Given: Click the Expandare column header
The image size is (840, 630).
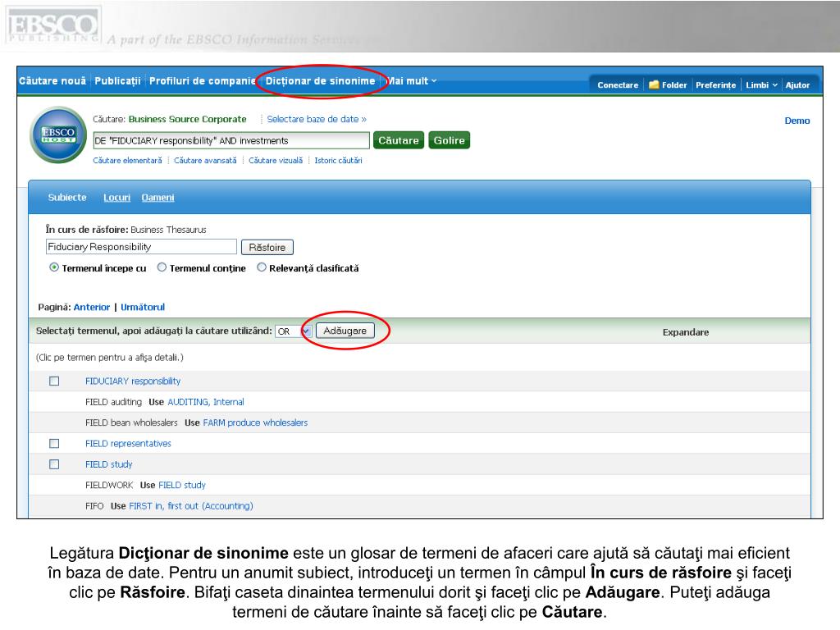Looking at the screenshot, I should [x=686, y=332].
